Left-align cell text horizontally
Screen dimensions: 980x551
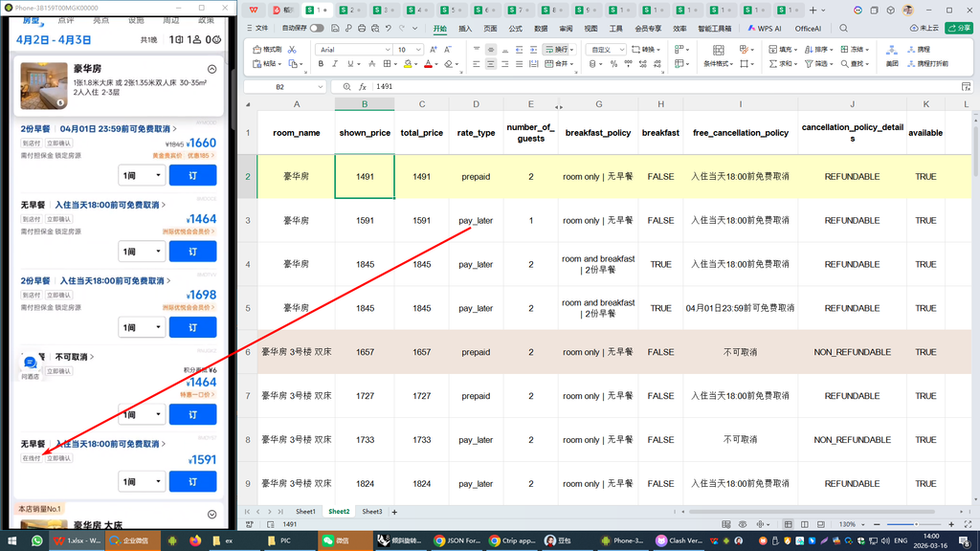click(x=477, y=64)
